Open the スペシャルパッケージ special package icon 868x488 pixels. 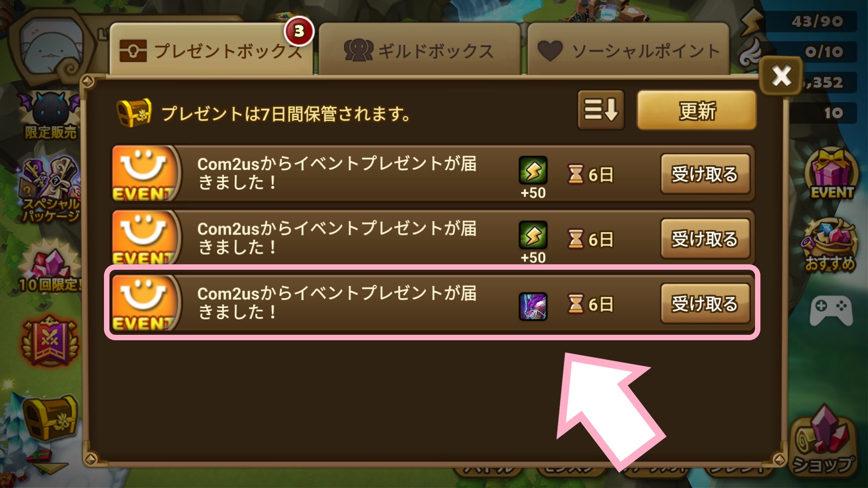[50, 190]
